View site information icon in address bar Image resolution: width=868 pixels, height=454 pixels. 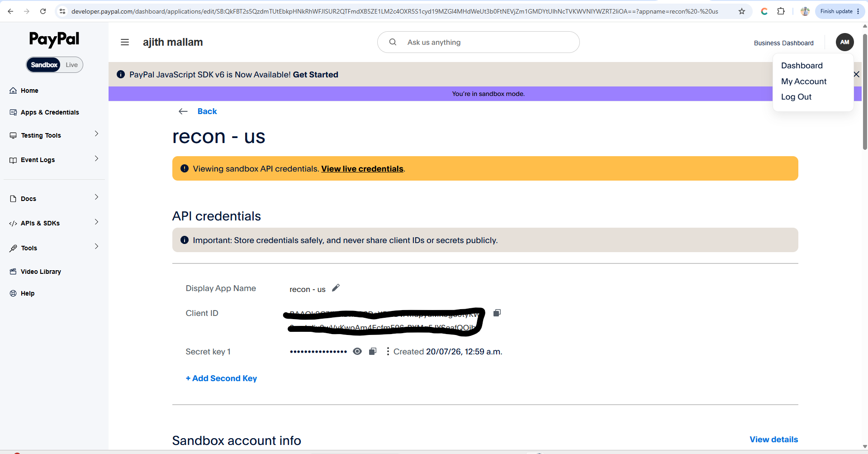pos(62,11)
